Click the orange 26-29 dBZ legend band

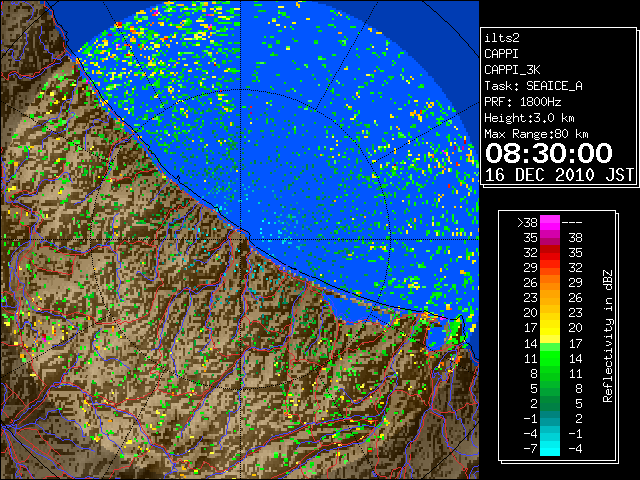click(550, 282)
